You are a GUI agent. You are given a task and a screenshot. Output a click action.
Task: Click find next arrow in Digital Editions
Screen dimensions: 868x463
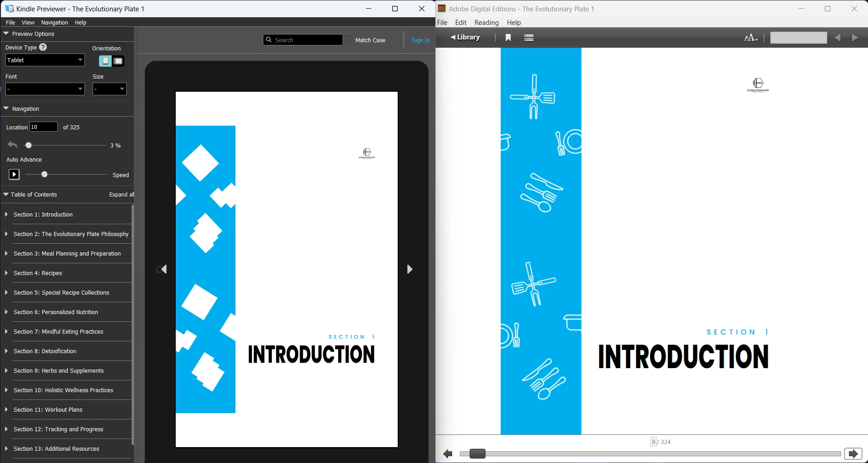point(855,38)
